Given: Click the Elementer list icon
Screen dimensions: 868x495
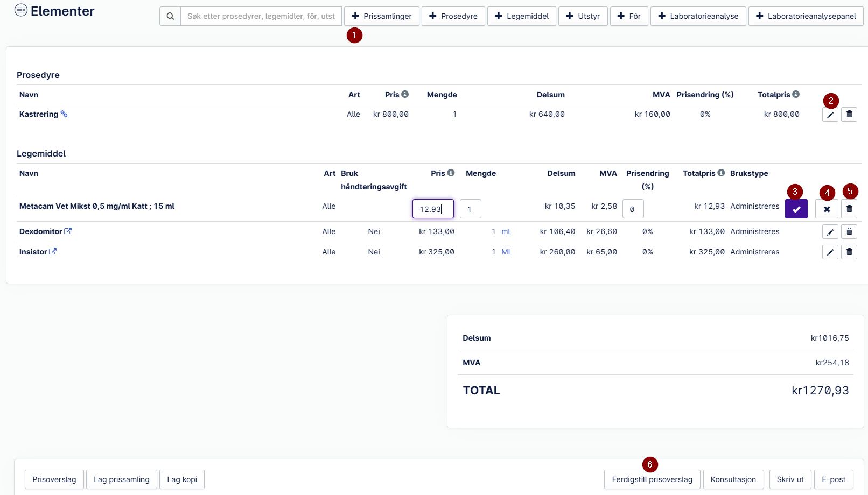Looking at the screenshot, I should [20, 10].
